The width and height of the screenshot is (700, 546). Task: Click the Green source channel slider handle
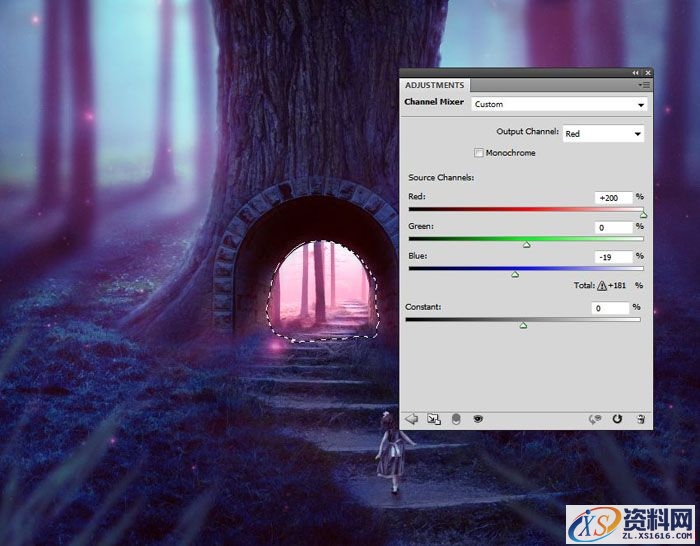[527, 244]
